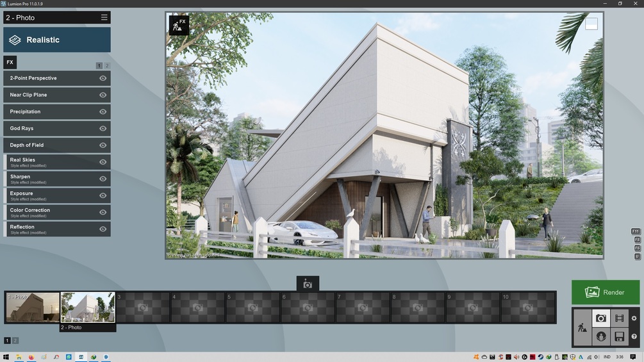The width and height of the screenshot is (644, 362).
Task: Click the volume speaker tray icon
Action: [597, 357]
